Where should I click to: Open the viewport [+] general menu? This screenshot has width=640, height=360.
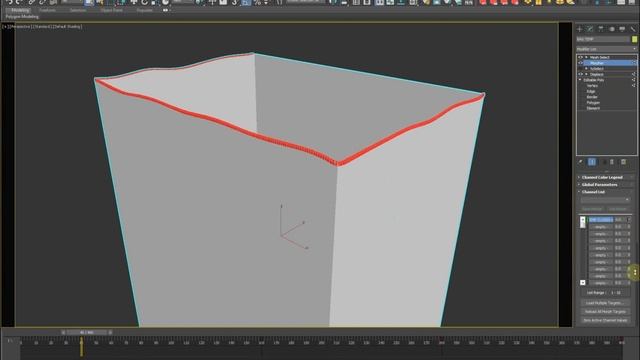(5, 27)
